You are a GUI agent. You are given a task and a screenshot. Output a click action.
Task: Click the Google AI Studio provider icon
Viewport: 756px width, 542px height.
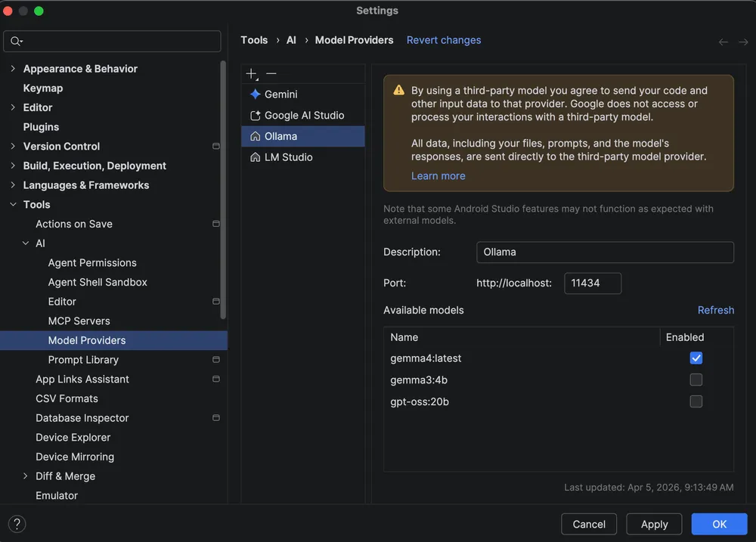pos(256,116)
